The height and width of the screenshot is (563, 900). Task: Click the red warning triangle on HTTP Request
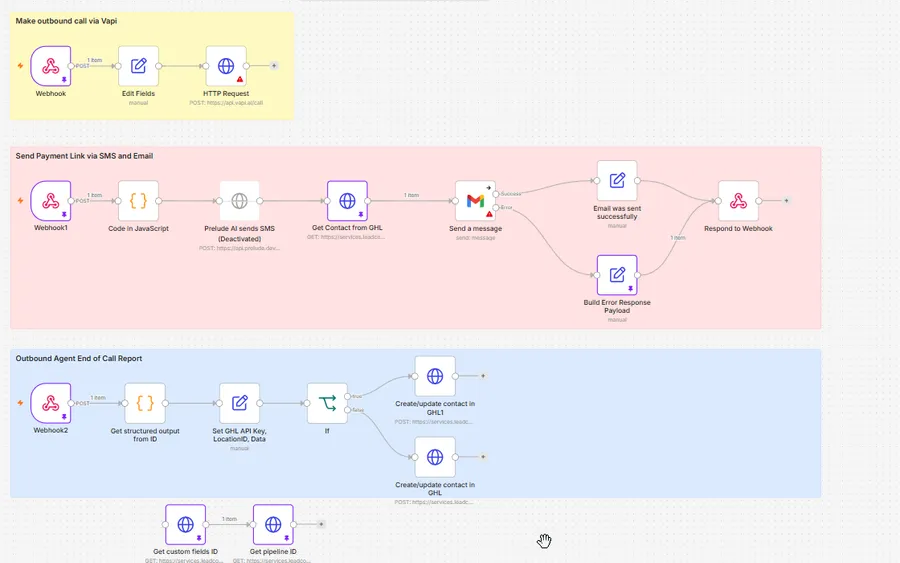point(240,79)
